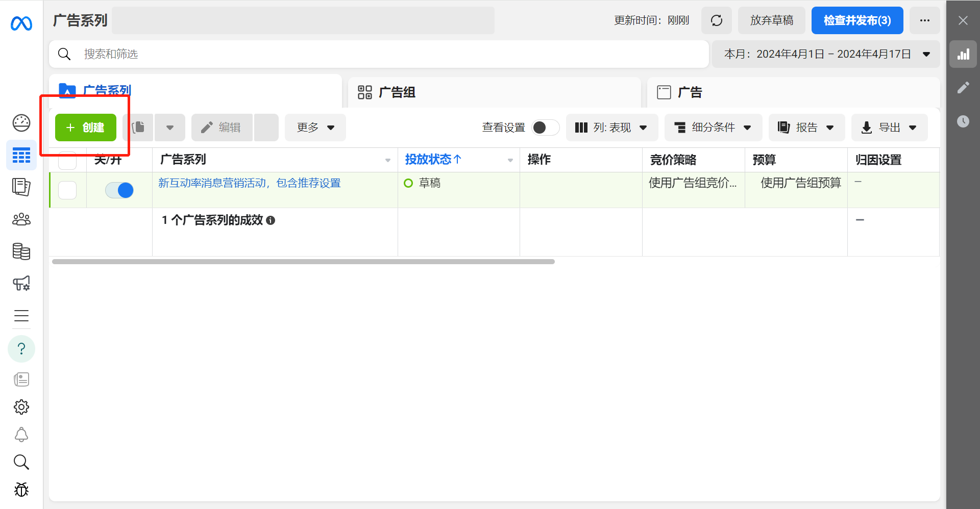The image size is (980, 509).
Task: Open the bug report icon
Action: (x=21, y=490)
